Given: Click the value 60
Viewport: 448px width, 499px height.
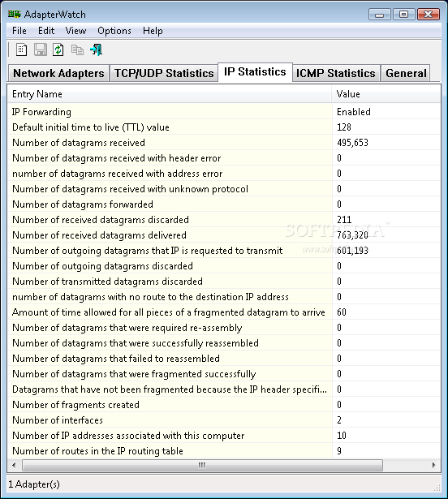Looking at the screenshot, I should [342, 312].
